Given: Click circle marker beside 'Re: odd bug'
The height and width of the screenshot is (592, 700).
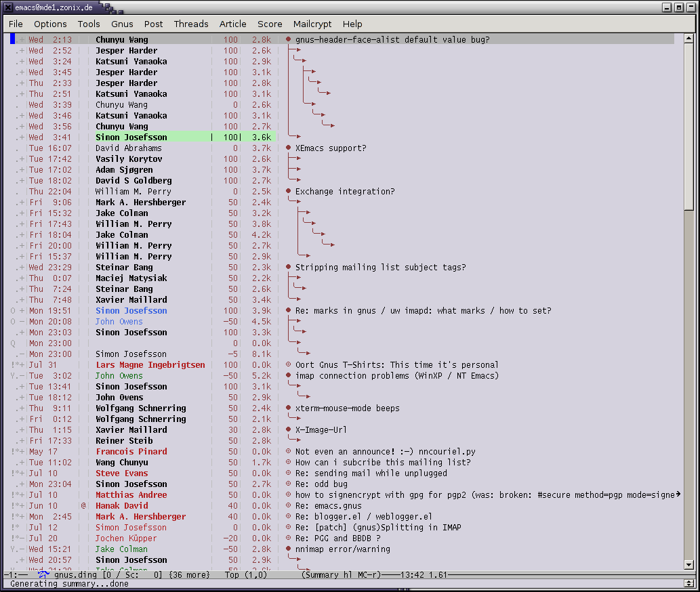Looking at the screenshot, I should pos(289,484).
